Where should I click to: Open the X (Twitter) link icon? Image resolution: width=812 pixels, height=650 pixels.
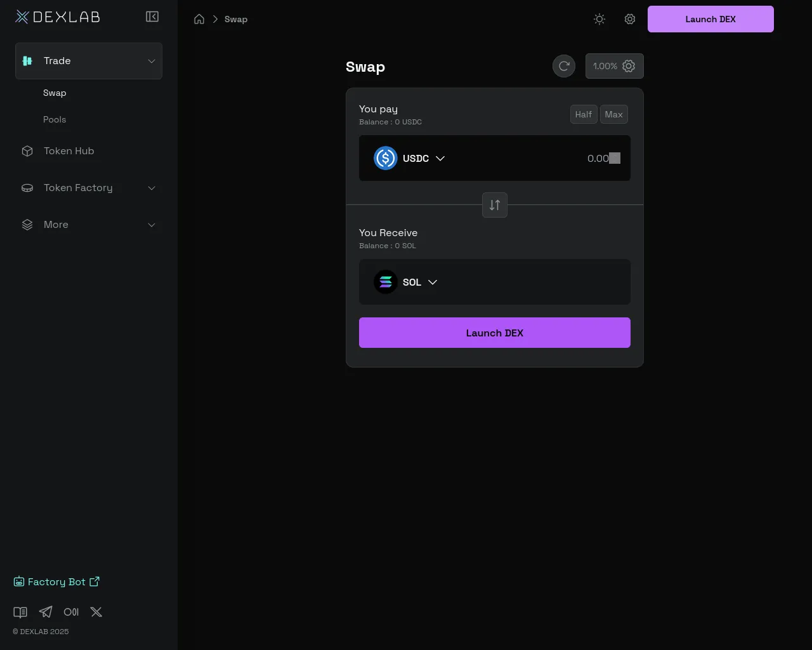coord(96,612)
